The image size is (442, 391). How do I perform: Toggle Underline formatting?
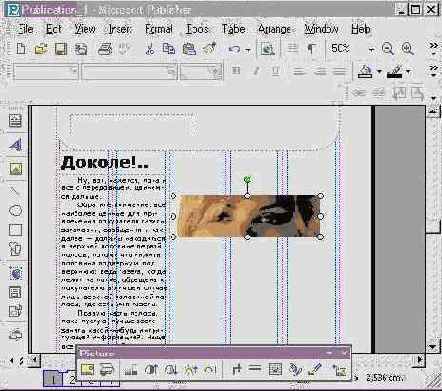[275, 71]
